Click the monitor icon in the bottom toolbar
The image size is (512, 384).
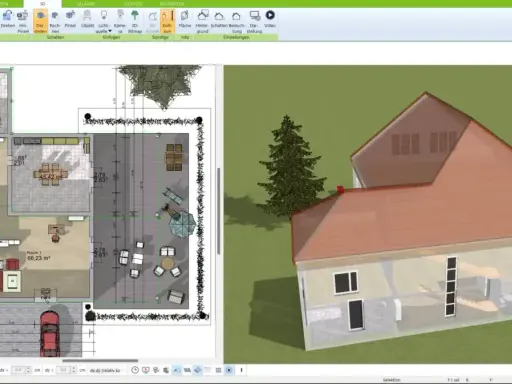click(146, 370)
